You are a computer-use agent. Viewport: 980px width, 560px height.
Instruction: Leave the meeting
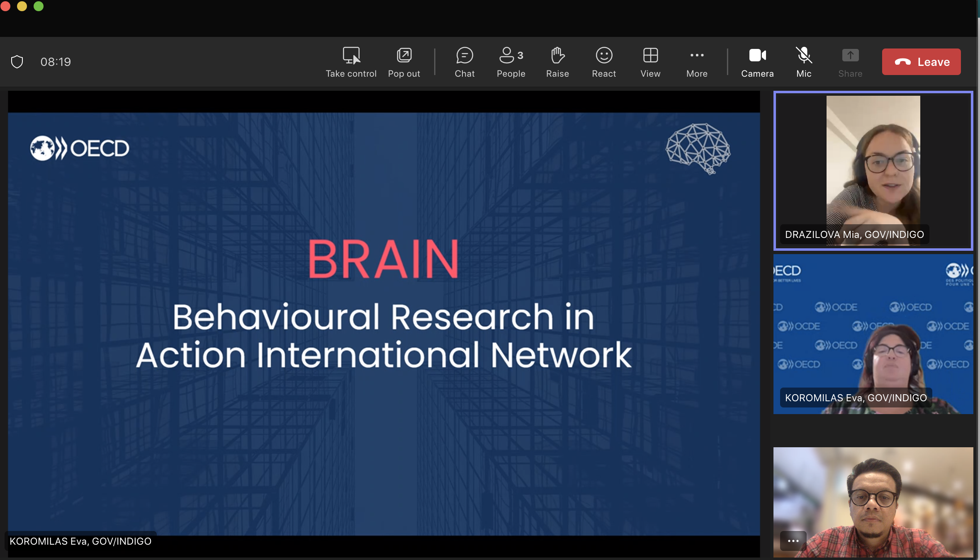[921, 62]
